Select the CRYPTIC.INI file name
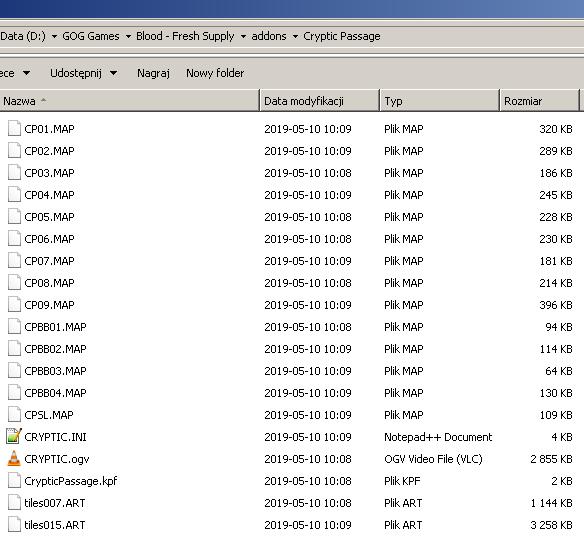Viewport: 584px width, 538px height. (x=55, y=437)
